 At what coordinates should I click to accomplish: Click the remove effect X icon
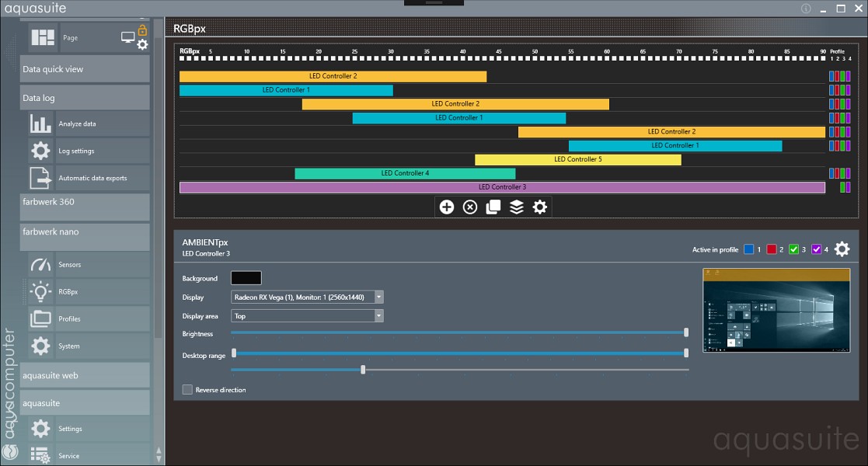coord(469,207)
